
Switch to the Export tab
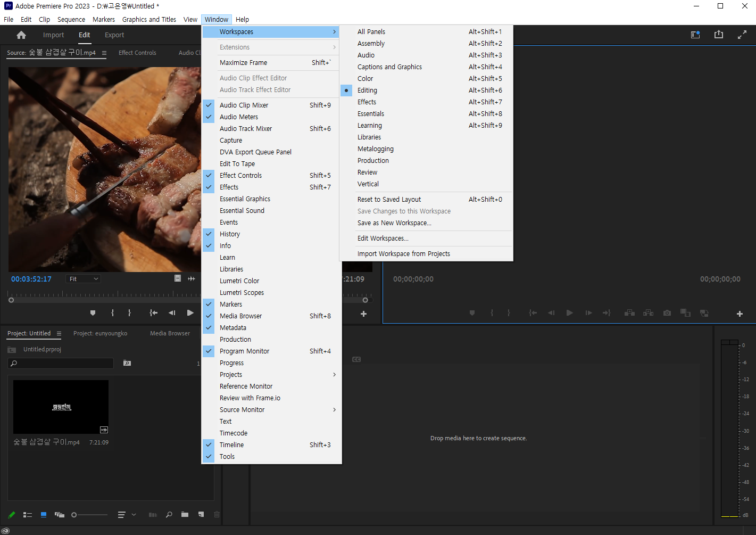point(114,35)
